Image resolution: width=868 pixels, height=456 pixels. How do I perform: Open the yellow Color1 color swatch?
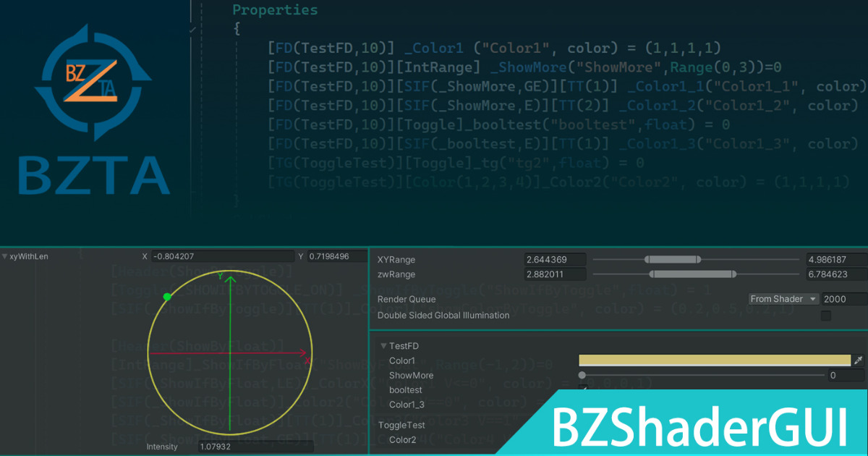click(x=716, y=360)
